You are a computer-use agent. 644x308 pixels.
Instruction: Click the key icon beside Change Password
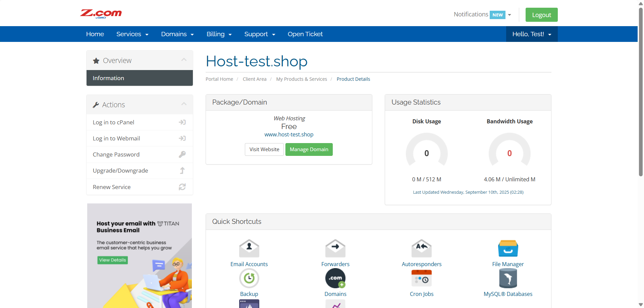pyautogui.click(x=182, y=155)
